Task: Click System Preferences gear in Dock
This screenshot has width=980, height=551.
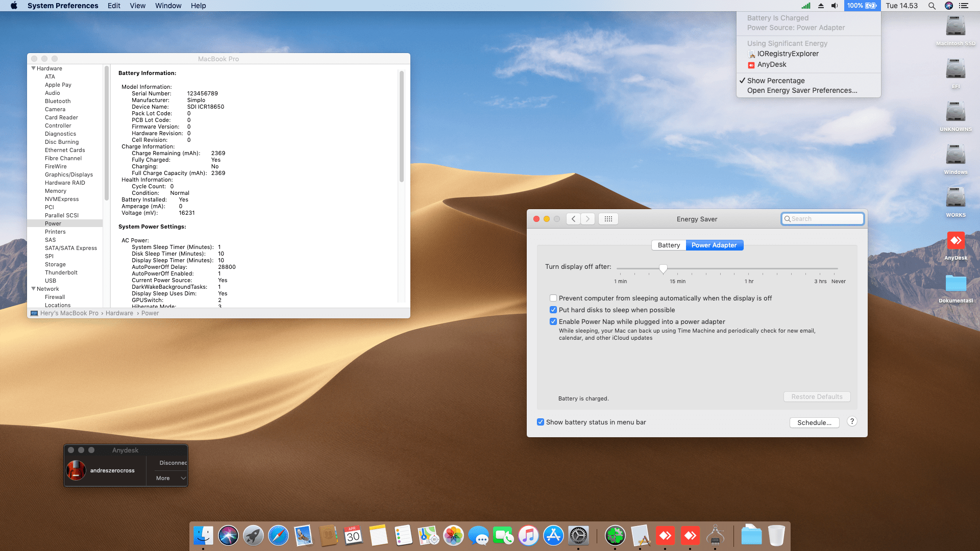Action: click(x=578, y=536)
